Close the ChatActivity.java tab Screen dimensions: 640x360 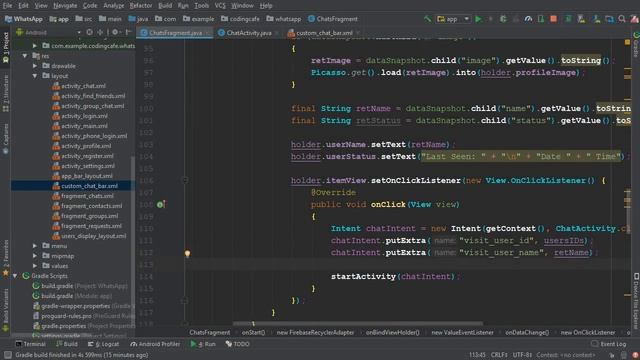pyautogui.click(x=277, y=33)
